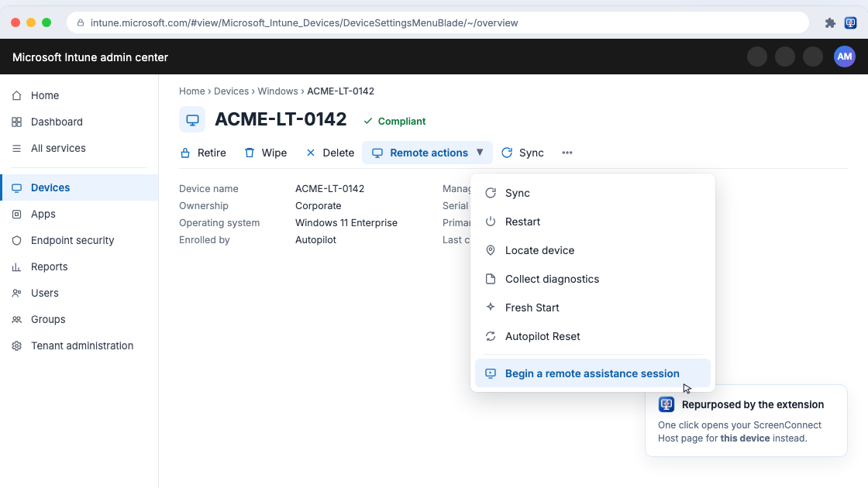Select Fresh Start menu entry
868x488 pixels.
point(593,308)
